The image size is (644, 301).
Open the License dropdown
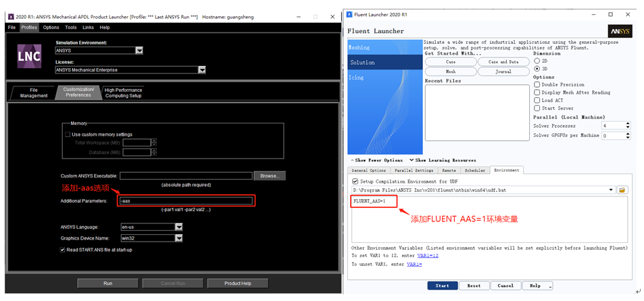click(202, 70)
